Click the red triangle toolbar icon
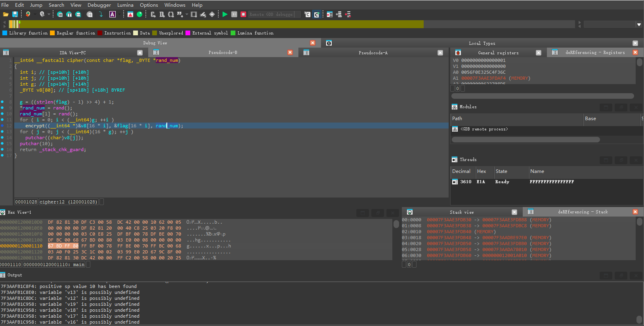 (x=130, y=14)
